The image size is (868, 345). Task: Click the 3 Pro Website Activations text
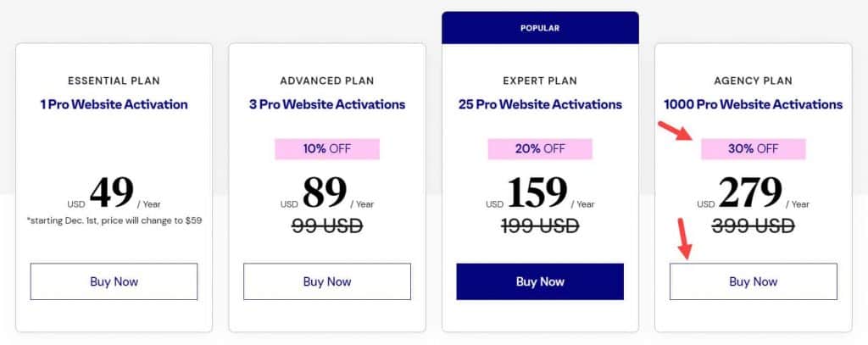coord(326,105)
